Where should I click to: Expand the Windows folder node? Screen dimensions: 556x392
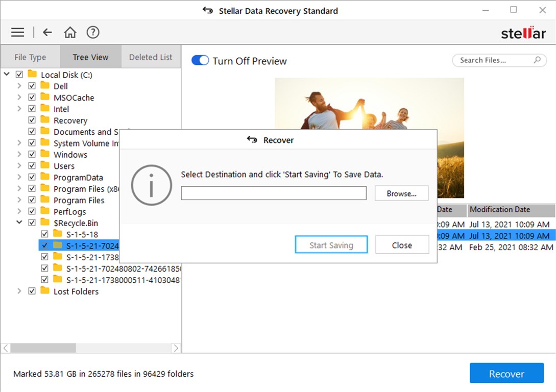point(19,154)
